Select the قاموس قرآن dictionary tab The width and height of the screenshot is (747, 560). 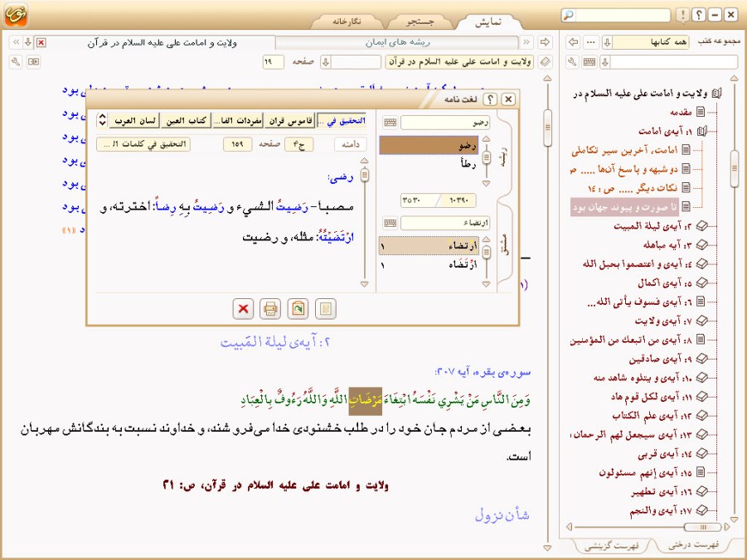(291, 120)
